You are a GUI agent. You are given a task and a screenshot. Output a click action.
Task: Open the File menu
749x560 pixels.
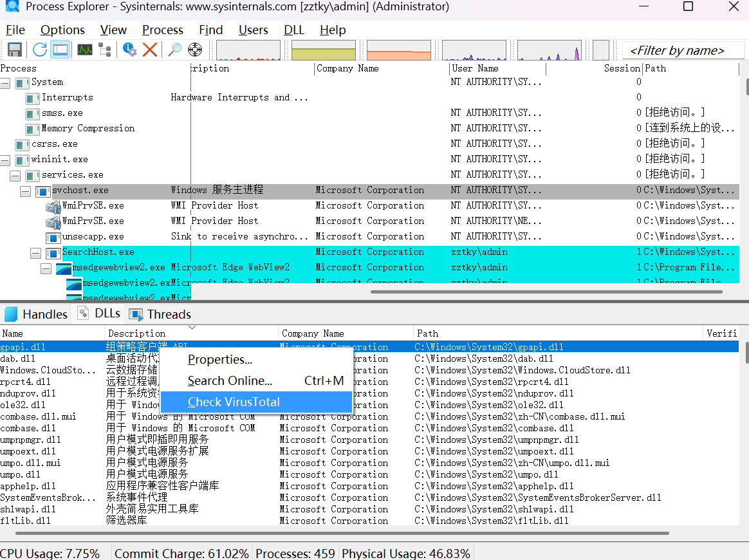(15, 30)
